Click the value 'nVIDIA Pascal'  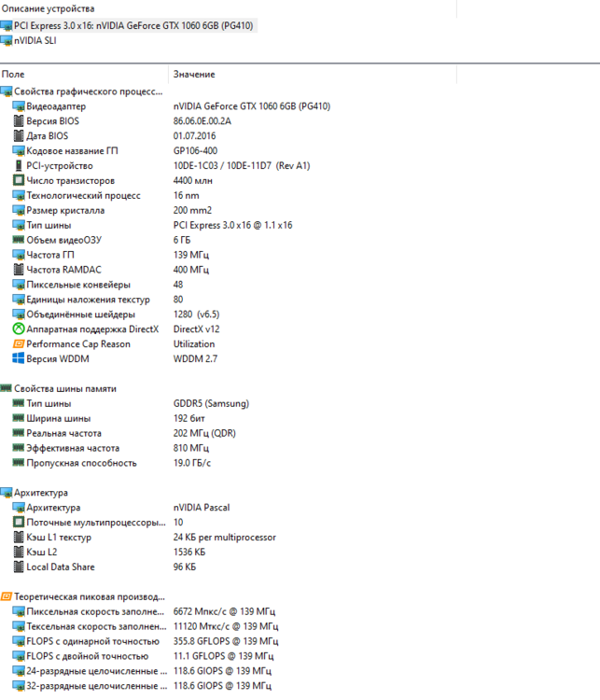click(202, 508)
